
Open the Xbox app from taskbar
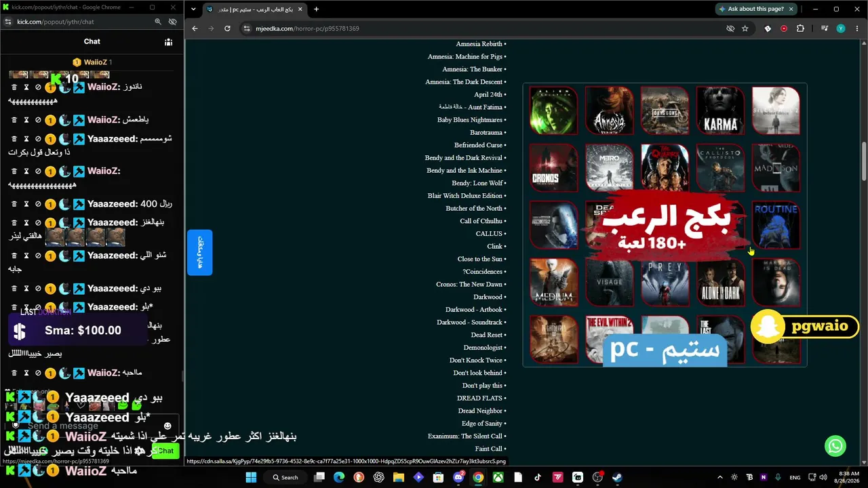(x=498, y=477)
